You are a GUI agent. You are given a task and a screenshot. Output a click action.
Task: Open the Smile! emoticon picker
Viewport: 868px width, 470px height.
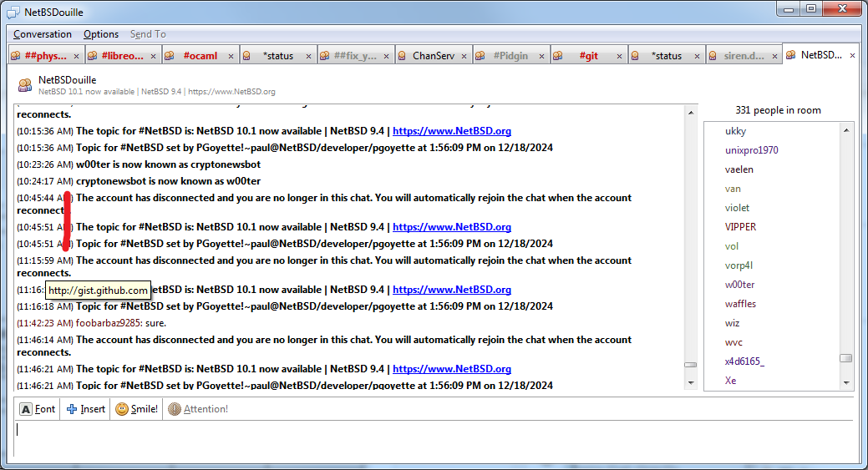(137, 409)
